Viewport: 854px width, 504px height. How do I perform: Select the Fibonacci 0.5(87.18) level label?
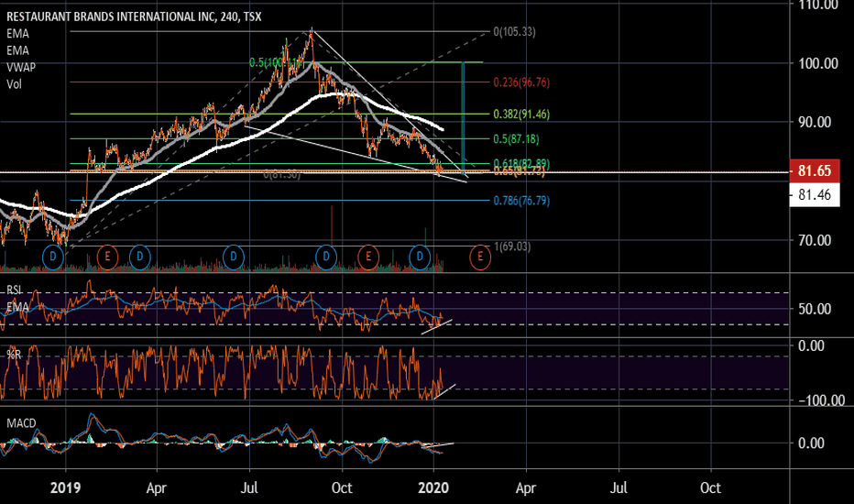pos(516,139)
